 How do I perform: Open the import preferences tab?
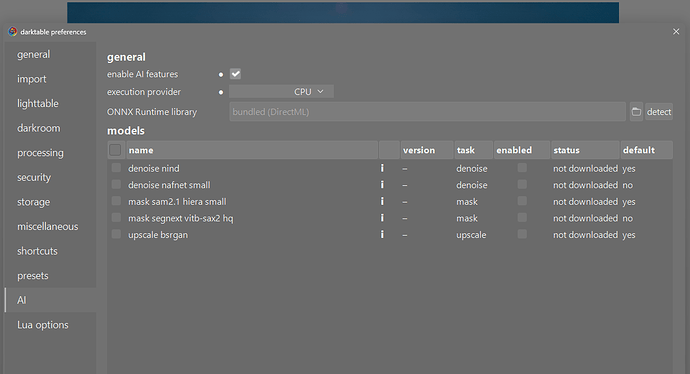coord(50,79)
